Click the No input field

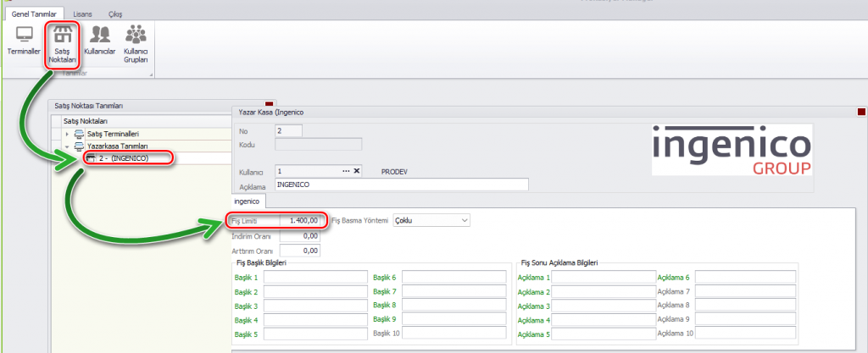(288, 131)
